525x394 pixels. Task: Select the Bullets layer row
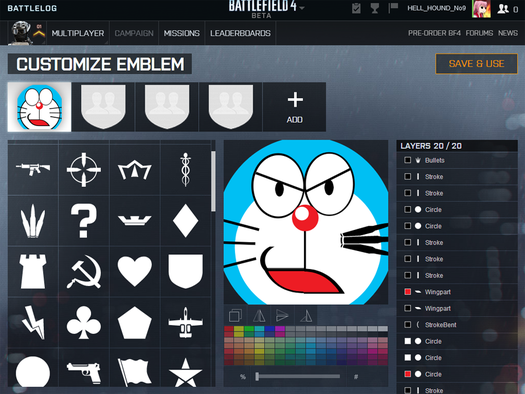pos(457,160)
